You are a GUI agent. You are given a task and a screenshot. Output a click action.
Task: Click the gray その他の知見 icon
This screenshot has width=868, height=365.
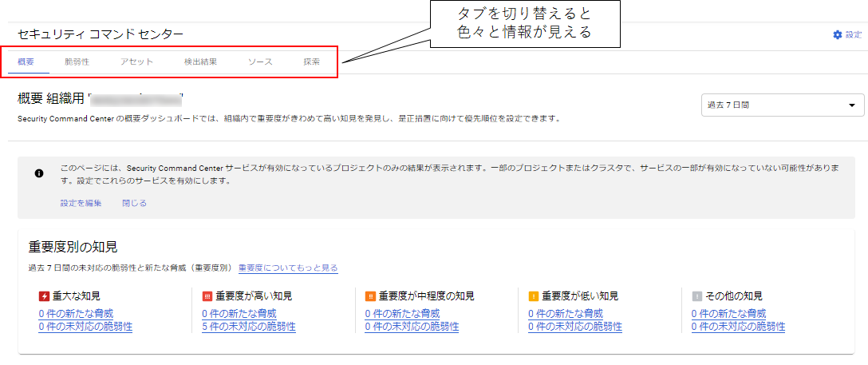pyautogui.click(x=696, y=296)
